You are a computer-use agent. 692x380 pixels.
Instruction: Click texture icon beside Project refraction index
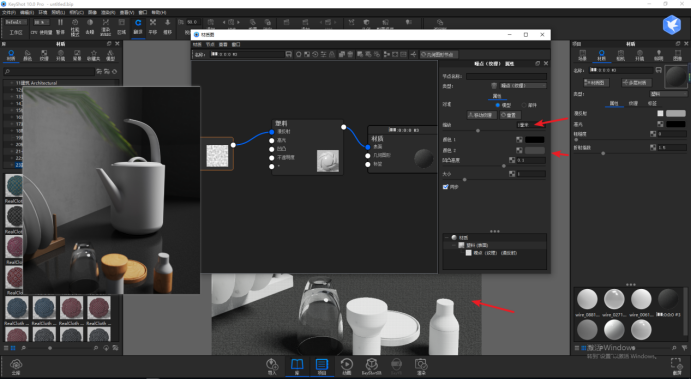coord(653,147)
